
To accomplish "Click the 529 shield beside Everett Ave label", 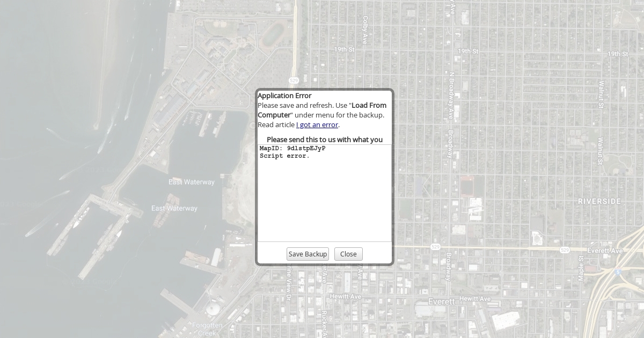I will coord(565,250).
